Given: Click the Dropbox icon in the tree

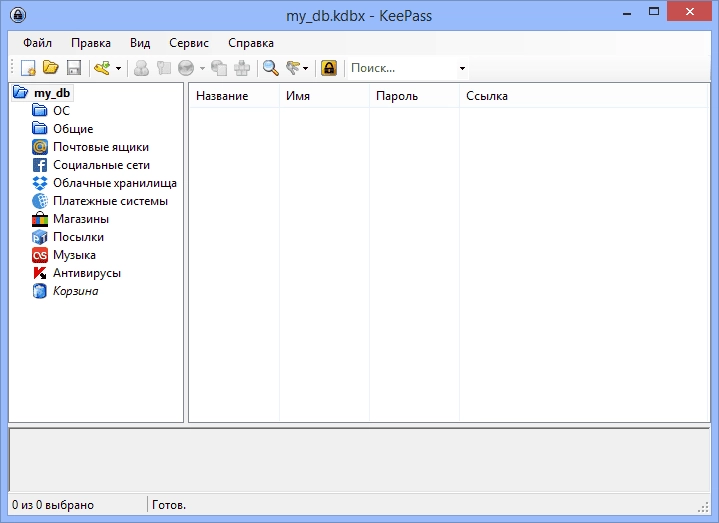Looking at the screenshot, I should coord(40,183).
